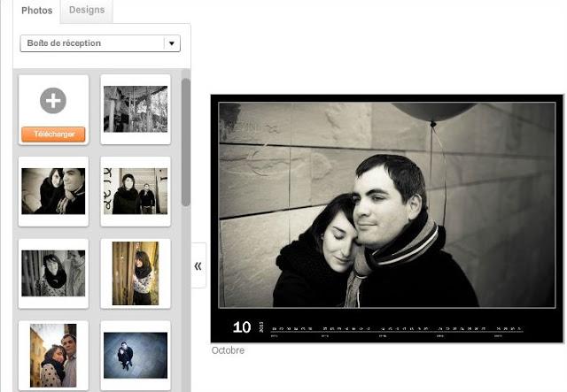Select the overhead blue-toned couple thumbnail

pos(136,356)
